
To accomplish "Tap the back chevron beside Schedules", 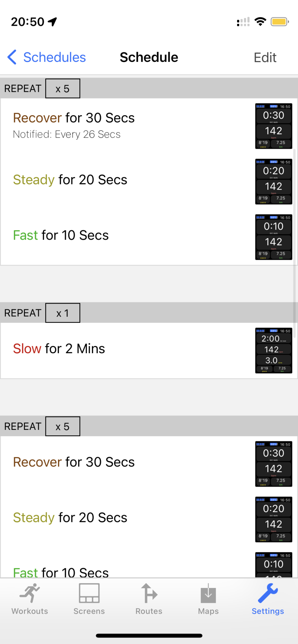I will 12,57.
